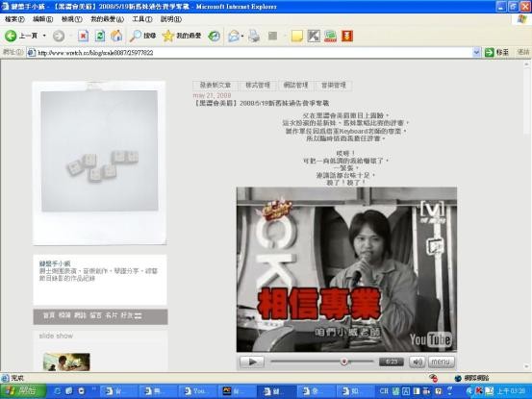Open the 說明(H) menu
This screenshot has width=532, height=399.
click(x=171, y=19)
